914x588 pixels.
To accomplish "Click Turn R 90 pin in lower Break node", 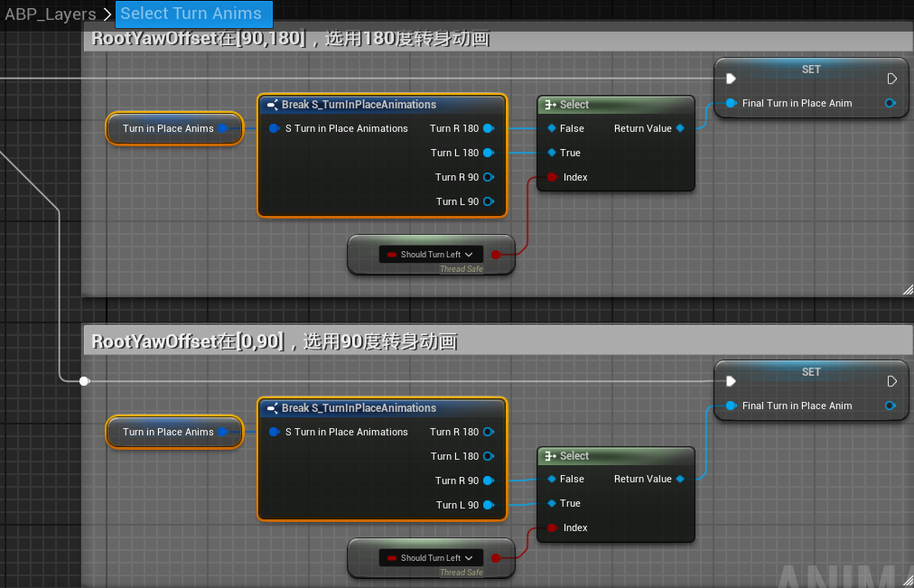I will [489, 481].
